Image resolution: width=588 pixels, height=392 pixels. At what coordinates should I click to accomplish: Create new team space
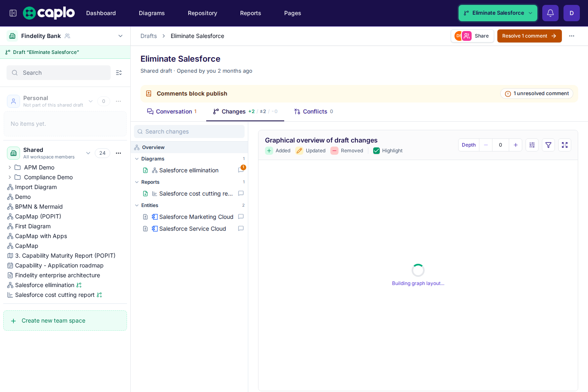(65, 321)
